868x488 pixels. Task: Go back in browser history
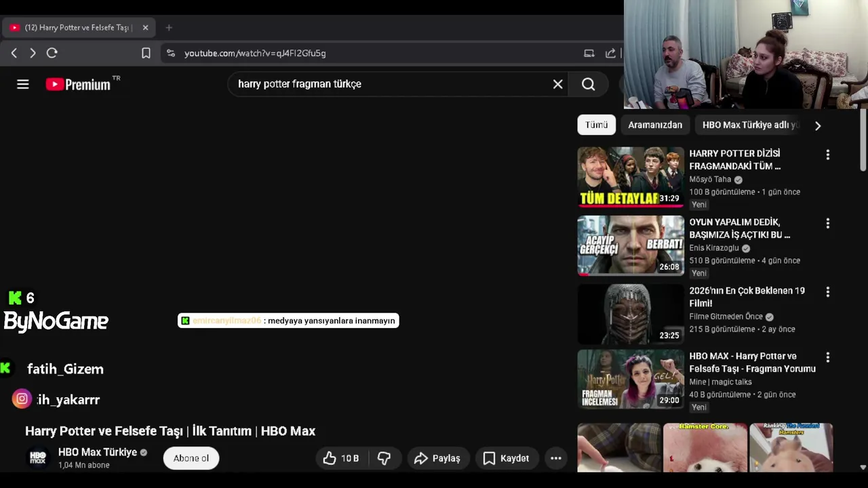pos(14,53)
